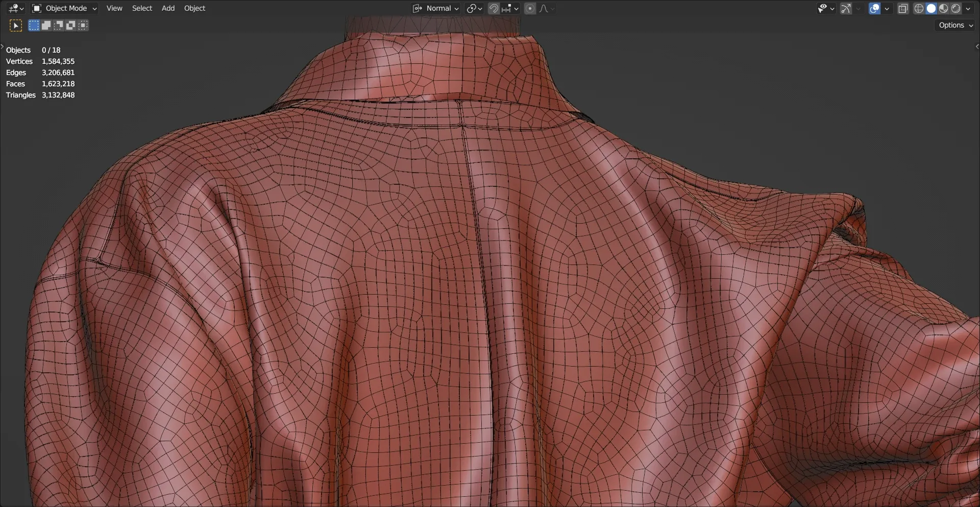
Task: Click the Triangles count 3,132,848
Action: pos(58,95)
